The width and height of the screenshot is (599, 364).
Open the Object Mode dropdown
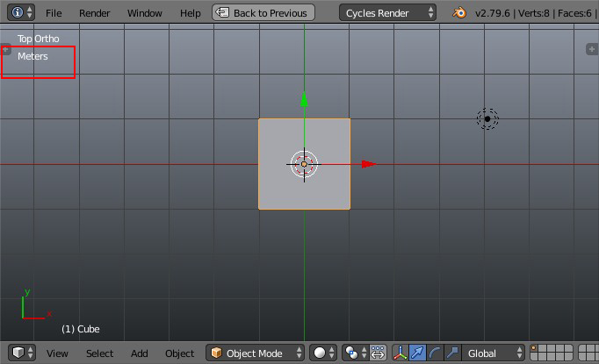click(255, 353)
